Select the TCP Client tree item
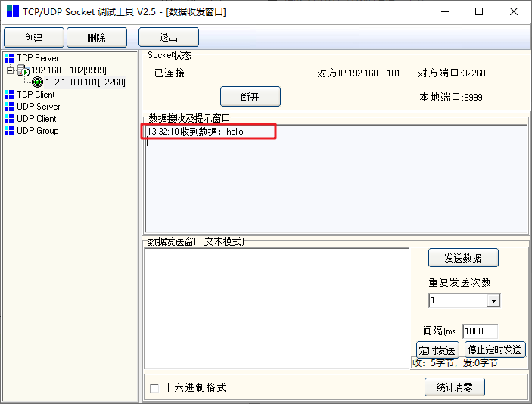Screen dimensions: 532x404 click(36, 95)
